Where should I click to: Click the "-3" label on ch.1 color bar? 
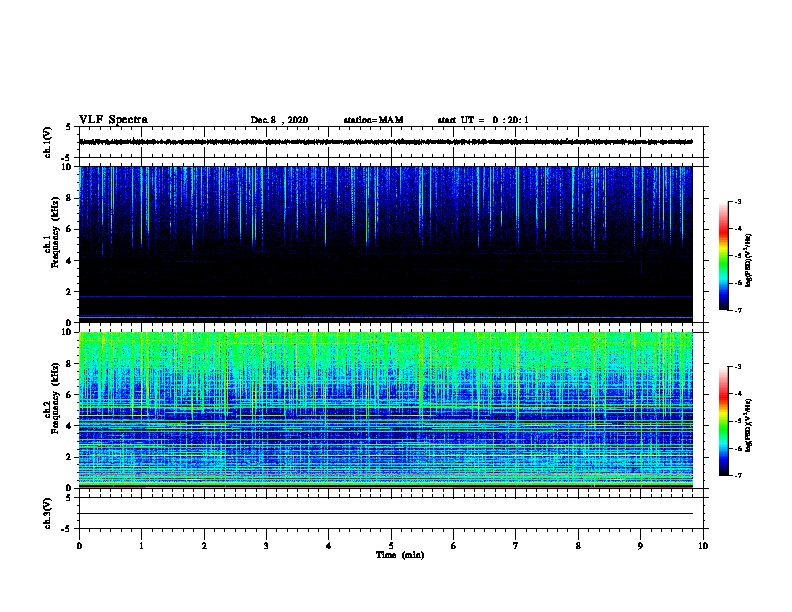click(737, 201)
